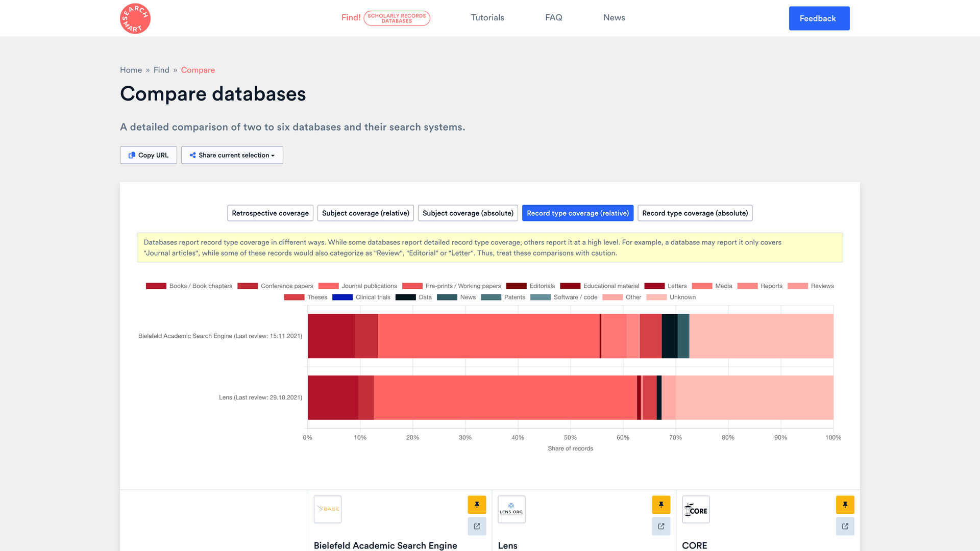Open CORE external link icon

pyautogui.click(x=845, y=526)
